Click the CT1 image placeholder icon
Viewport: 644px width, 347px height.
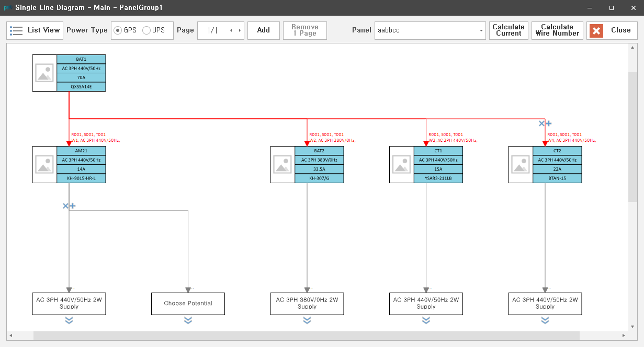pos(402,164)
